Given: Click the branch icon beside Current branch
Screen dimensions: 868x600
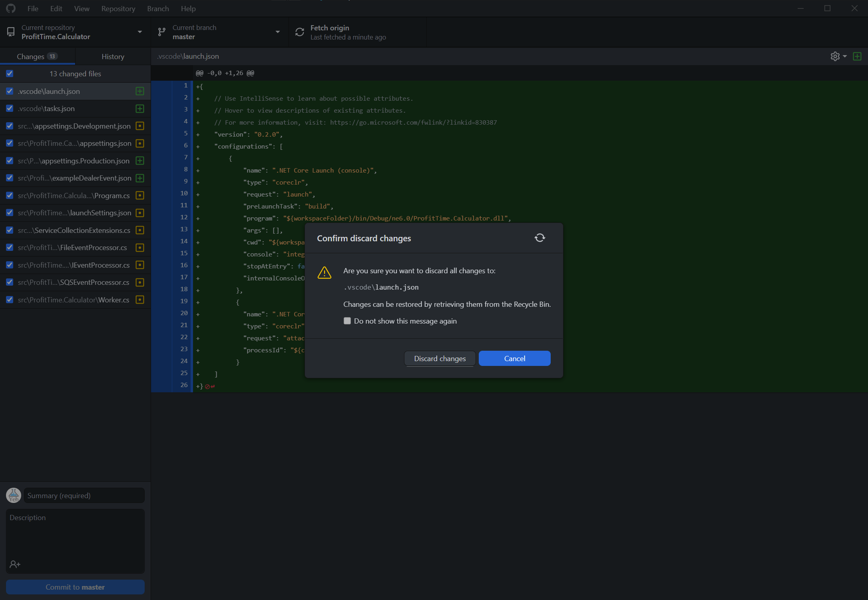Looking at the screenshot, I should tap(161, 32).
